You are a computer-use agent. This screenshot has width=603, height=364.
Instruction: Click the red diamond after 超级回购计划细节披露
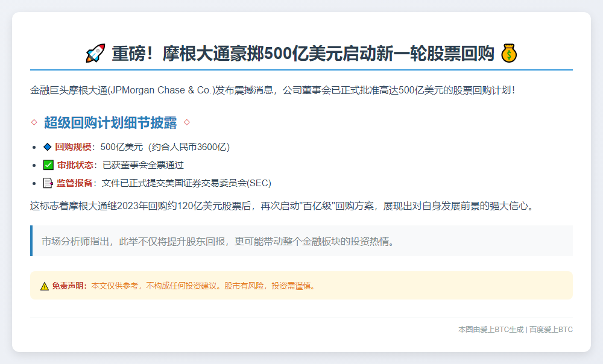point(187,122)
